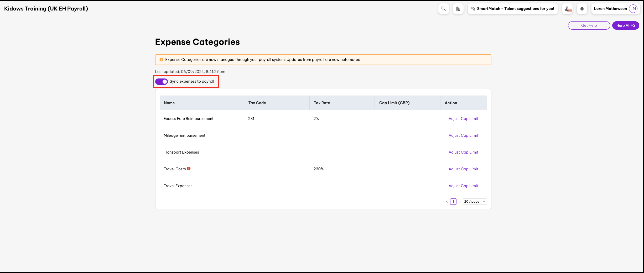Image resolution: width=644 pixels, height=273 pixels.
Task: Adjust Cap Limit for Excess Fare Reimbursement
Action: (463, 119)
